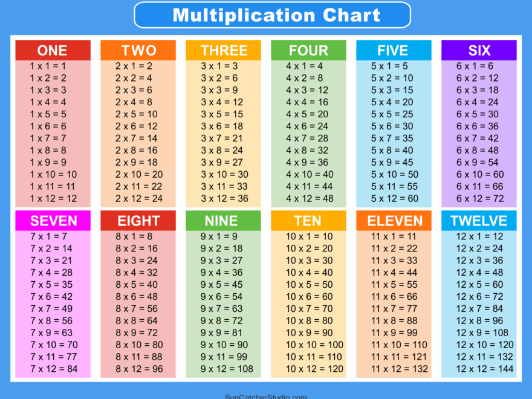Click the row '10 x 12 = 120'
Image resolution: width=532 pixels, height=399 pixels.
(x=314, y=369)
